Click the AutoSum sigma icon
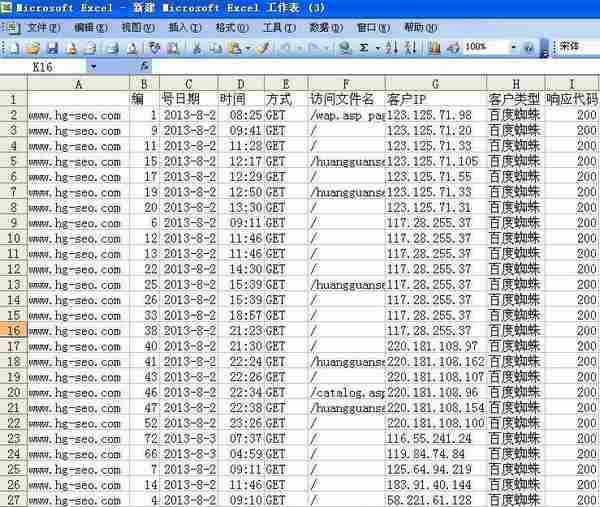Viewport: 600px width, 507px height. 363,47
